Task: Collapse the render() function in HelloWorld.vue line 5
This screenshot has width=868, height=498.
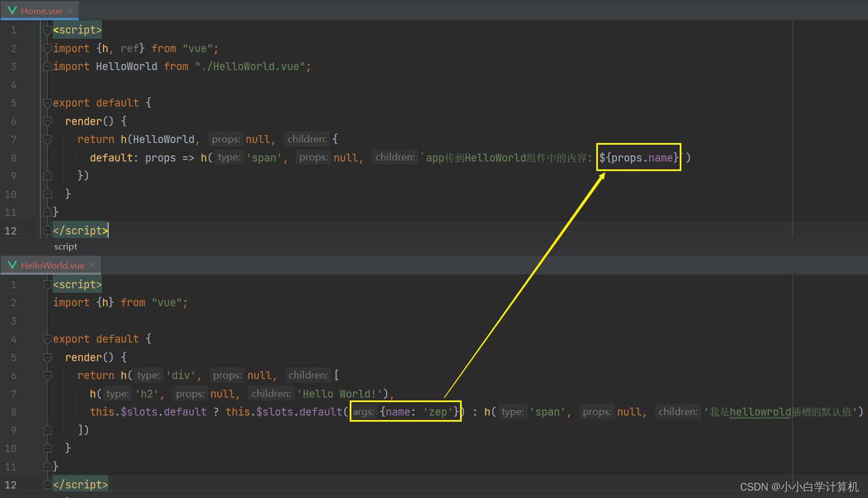Action: pyautogui.click(x=48, y=357)
